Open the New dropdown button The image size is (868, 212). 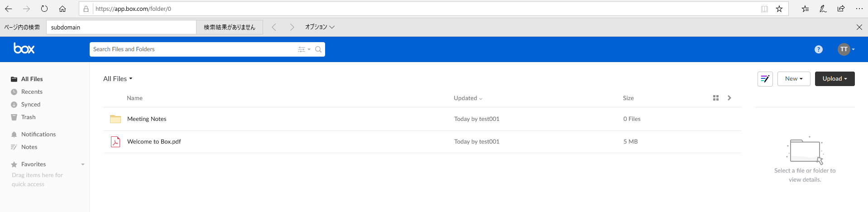(x=794, y=79)
